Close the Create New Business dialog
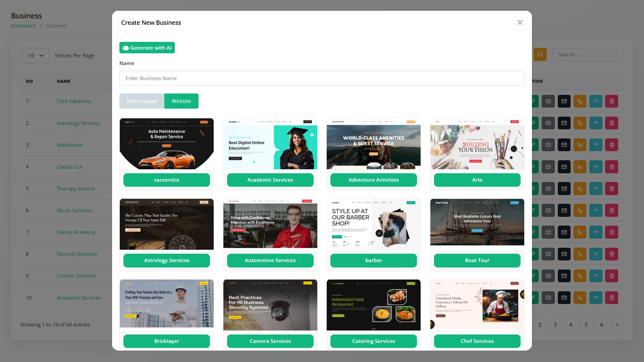The width and height of the screenshot is (644, 362). (x=520, y=22)
